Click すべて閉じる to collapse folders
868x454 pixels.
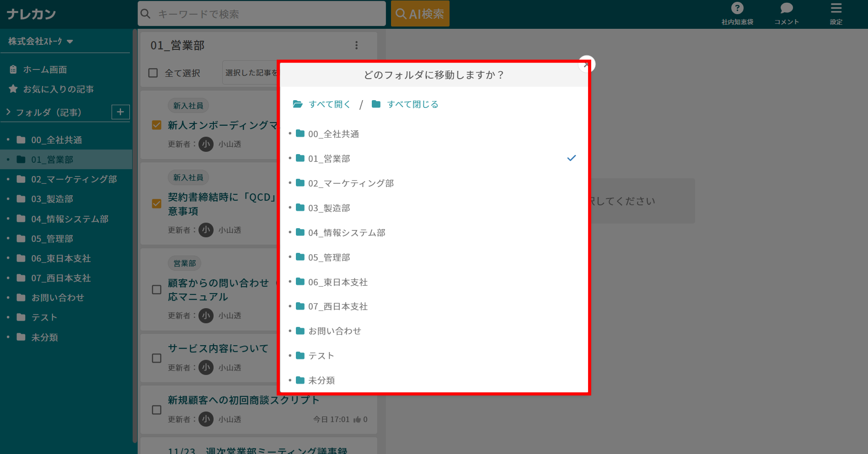click(x=411, y=104)
